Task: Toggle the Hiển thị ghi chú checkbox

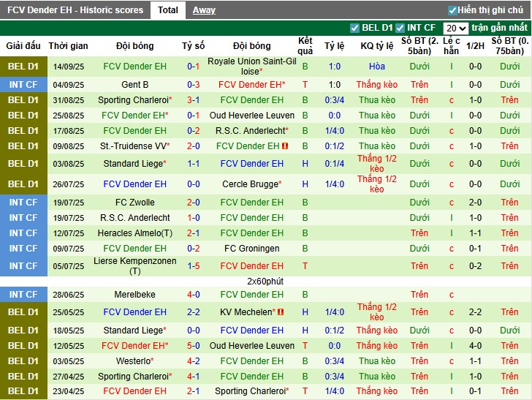Action: tap(452, 10)
